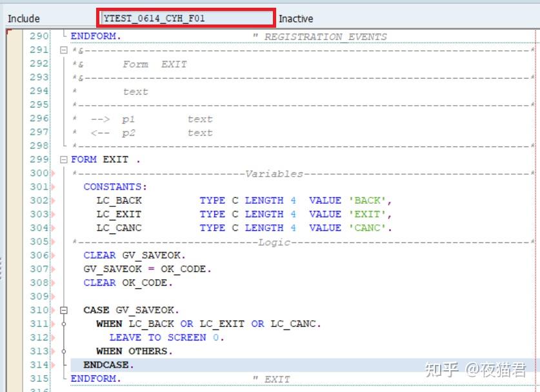
Task: Collapse the FORM EXIT block at line 299
Action: tap(63, 160)
